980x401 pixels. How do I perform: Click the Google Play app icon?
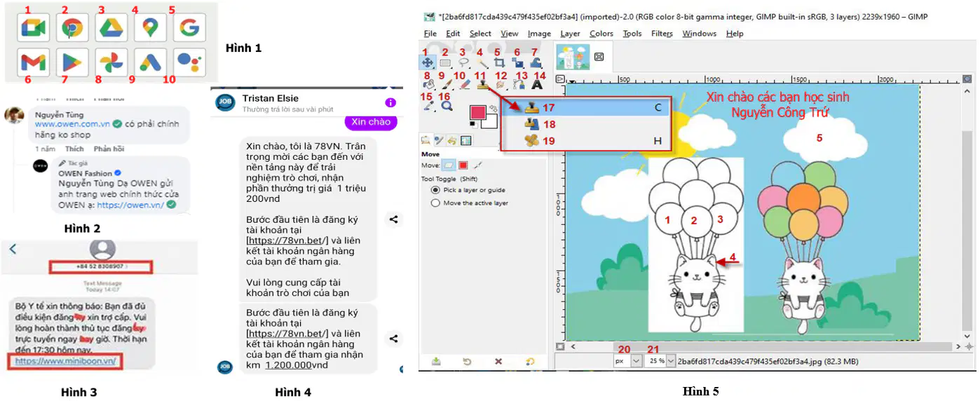click(72, 62)
